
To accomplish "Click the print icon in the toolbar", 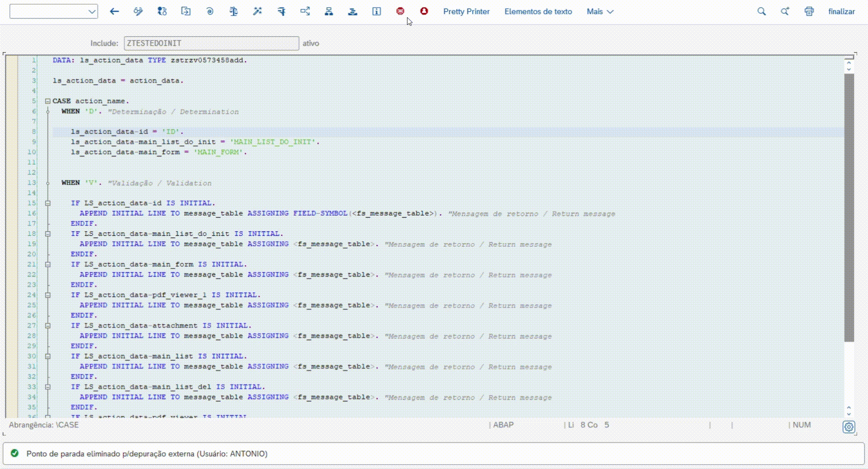I will pyautogui.click(x=809, y=11).
